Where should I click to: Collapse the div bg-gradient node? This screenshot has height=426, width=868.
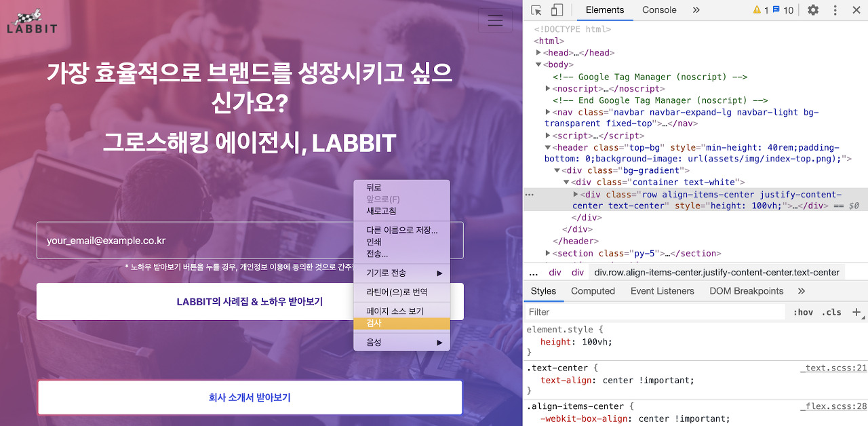(557, 171)
